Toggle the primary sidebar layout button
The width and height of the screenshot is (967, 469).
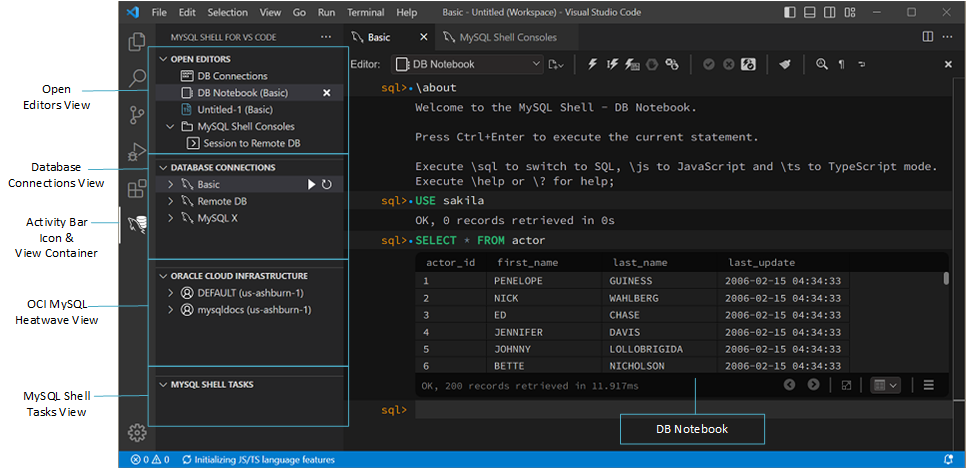point(791,13)
